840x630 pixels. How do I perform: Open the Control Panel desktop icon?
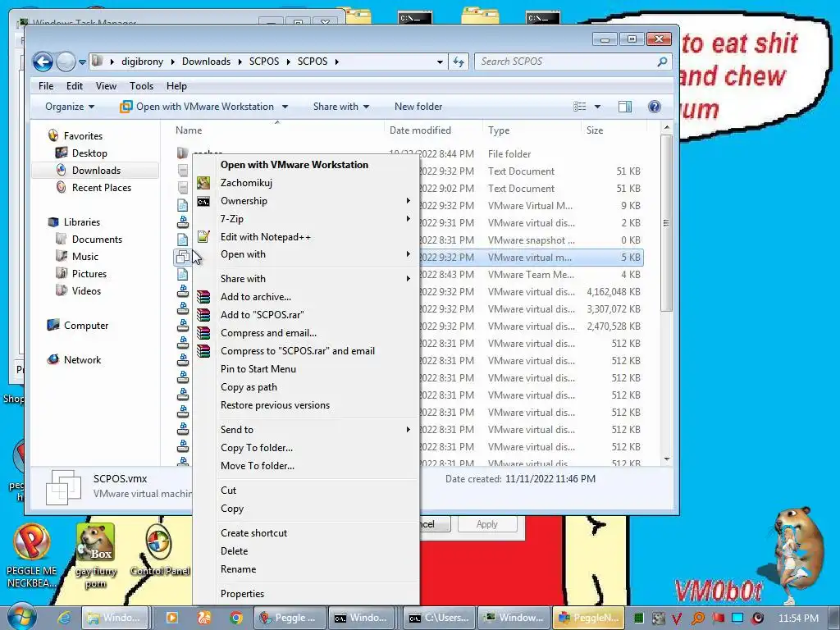[160, 550]
